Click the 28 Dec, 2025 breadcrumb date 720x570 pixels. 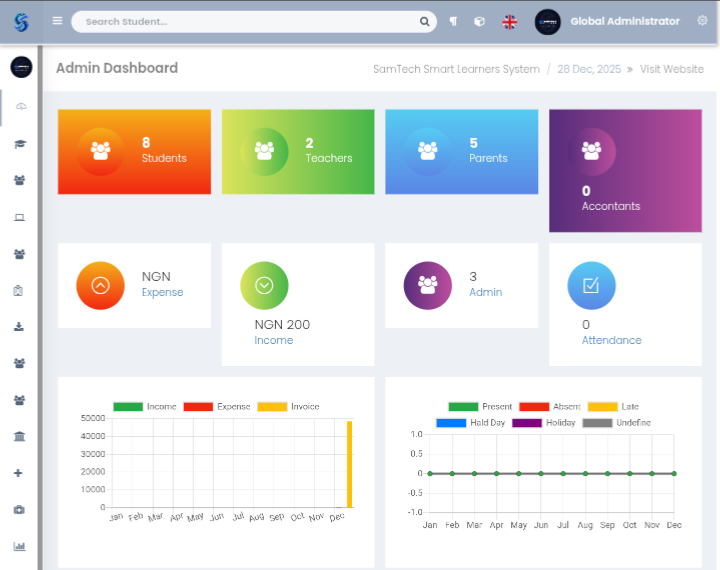click(589, 69)
